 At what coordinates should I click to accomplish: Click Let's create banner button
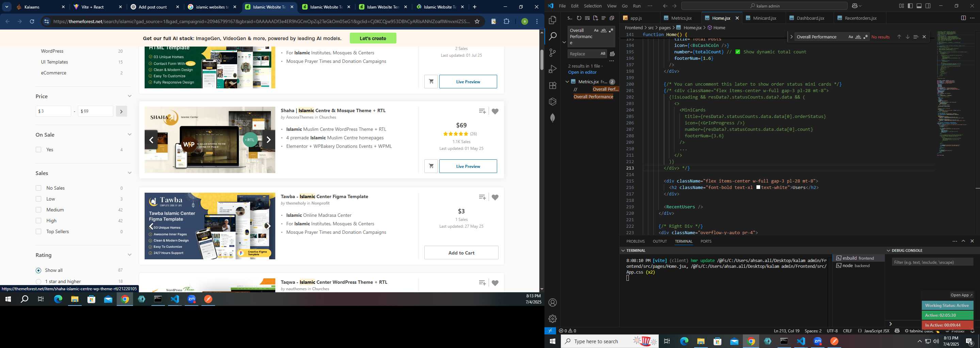[x=373, y=38]
